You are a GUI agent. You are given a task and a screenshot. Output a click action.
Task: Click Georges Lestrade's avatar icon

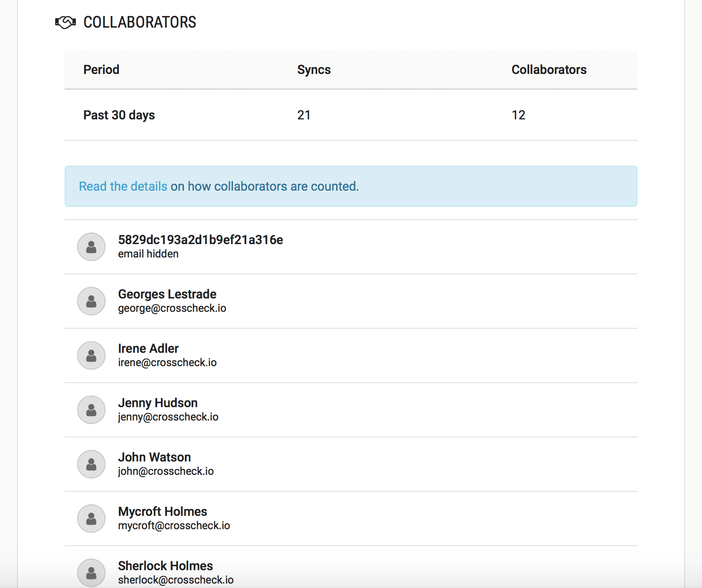(x=91, y=301)
